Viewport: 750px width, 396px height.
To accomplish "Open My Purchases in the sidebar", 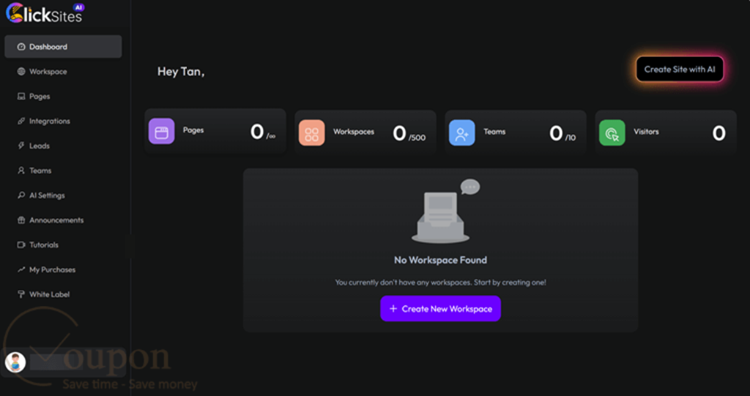I will 63,270.
